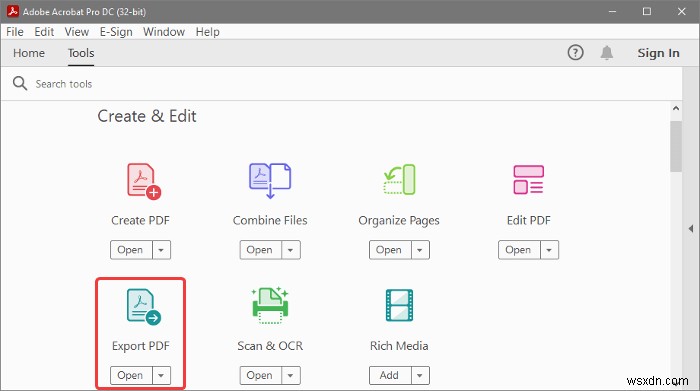Click Open button under Combine Files
This screenshot has height=391, width=700.
pos(261,250)
